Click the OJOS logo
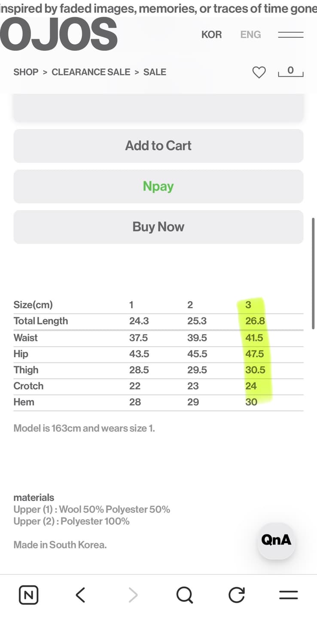 click(x=59, y=35)
